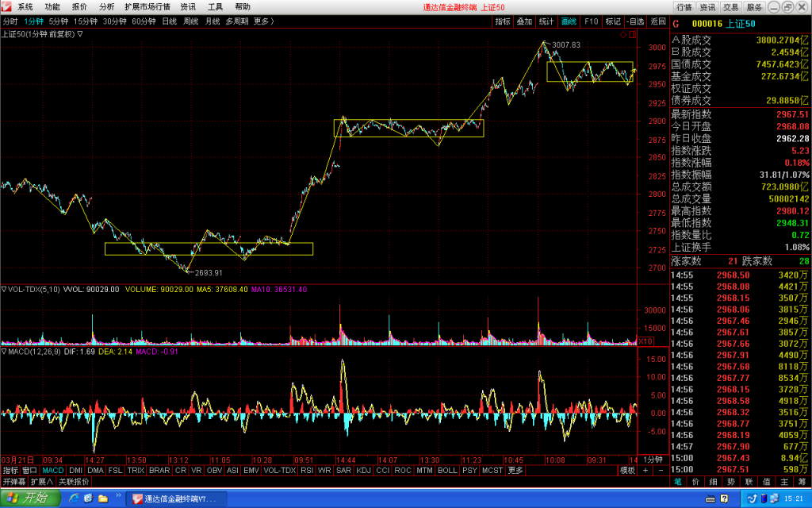
Task: Toggle the -自选 watchlist button
Action: tap(635, 21)
